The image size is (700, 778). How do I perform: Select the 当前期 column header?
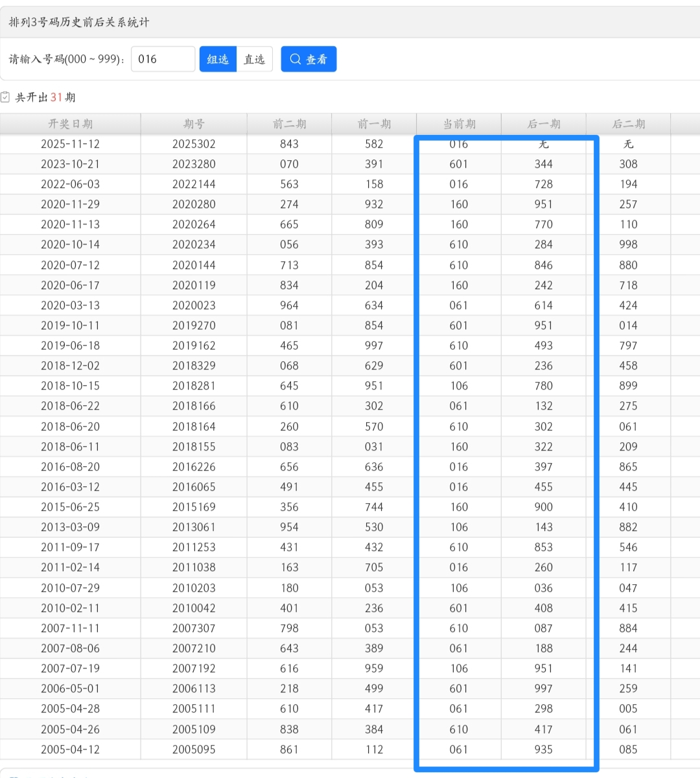point(459,124)
